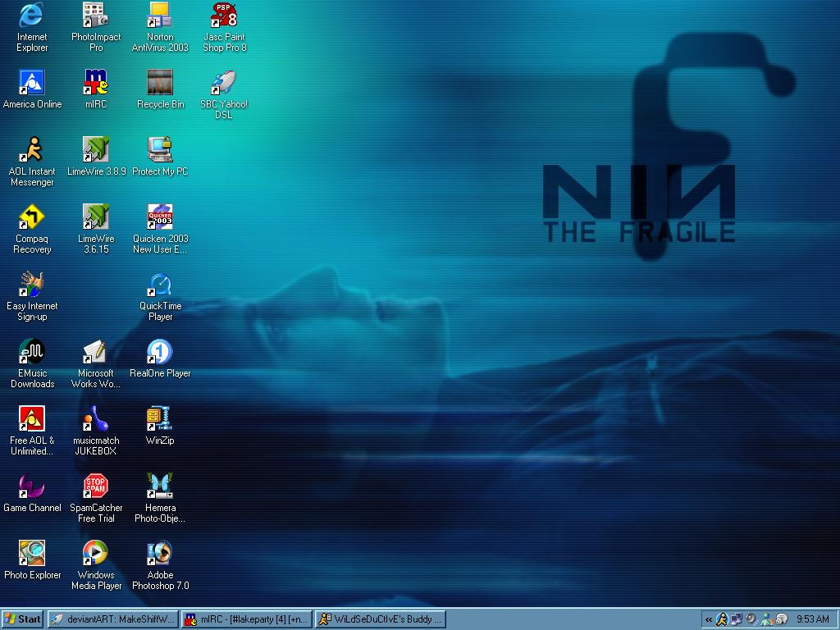
Task: Open the Internet Explorer desktop icon
Action: point(32,15)
